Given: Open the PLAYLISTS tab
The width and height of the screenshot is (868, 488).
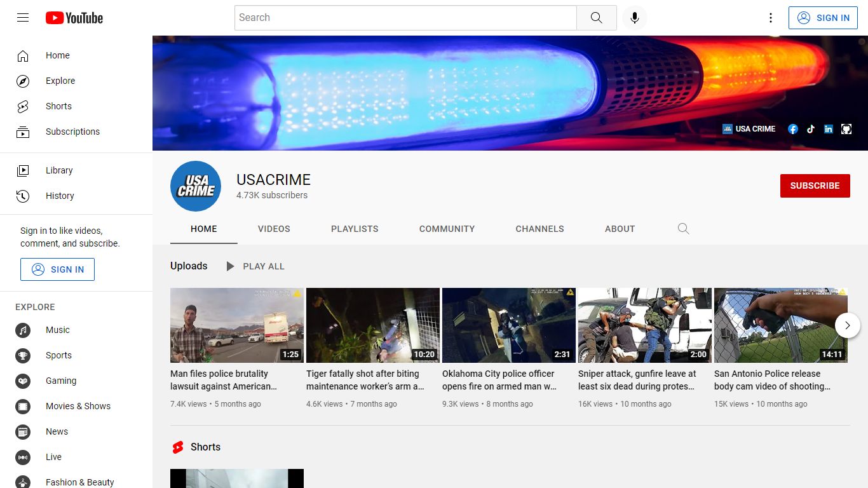Looking at the screenshot, I should [x=355, y=229].
